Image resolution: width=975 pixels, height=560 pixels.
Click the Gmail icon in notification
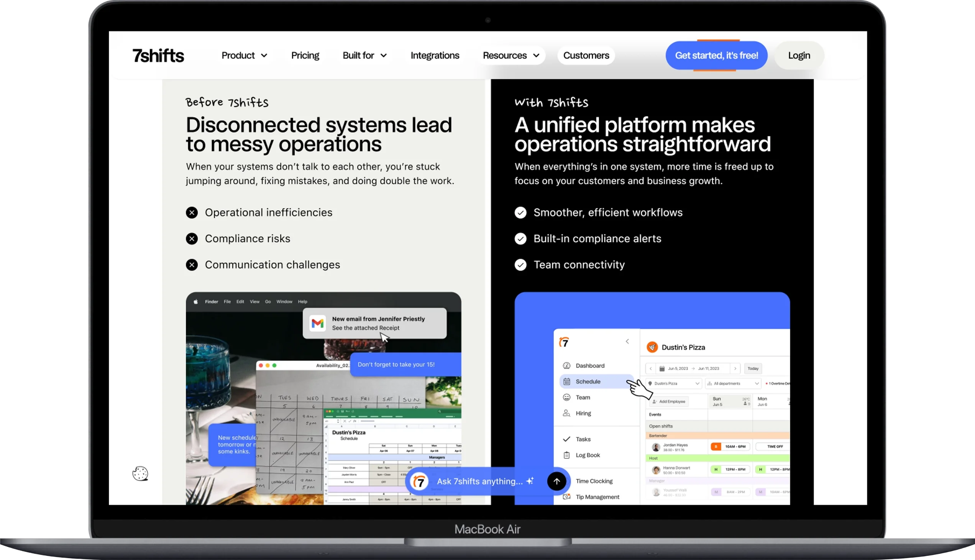(317, 323)
